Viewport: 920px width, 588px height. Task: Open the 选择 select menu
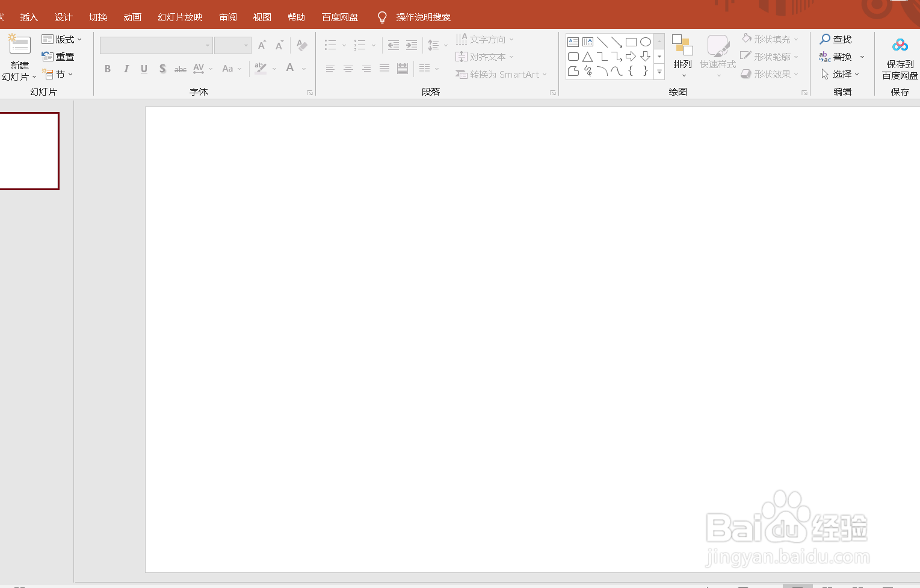click(840, 74)
